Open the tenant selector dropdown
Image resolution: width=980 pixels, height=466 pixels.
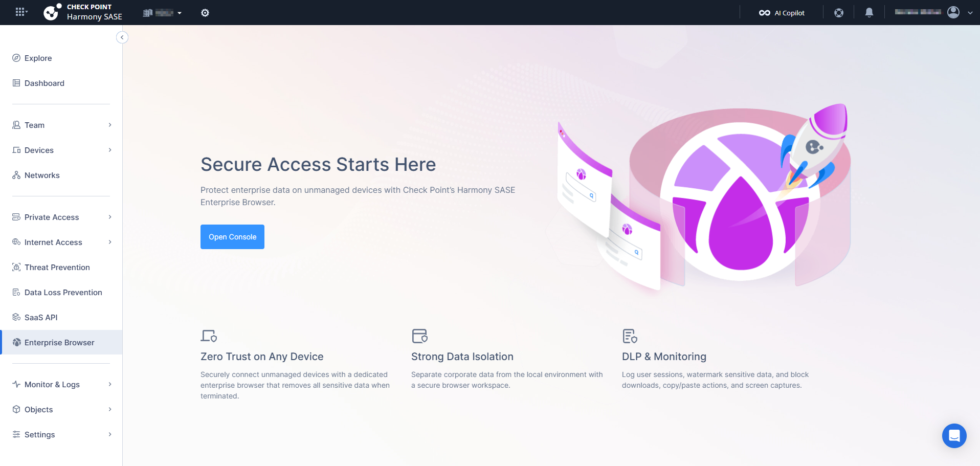(162, 13)
